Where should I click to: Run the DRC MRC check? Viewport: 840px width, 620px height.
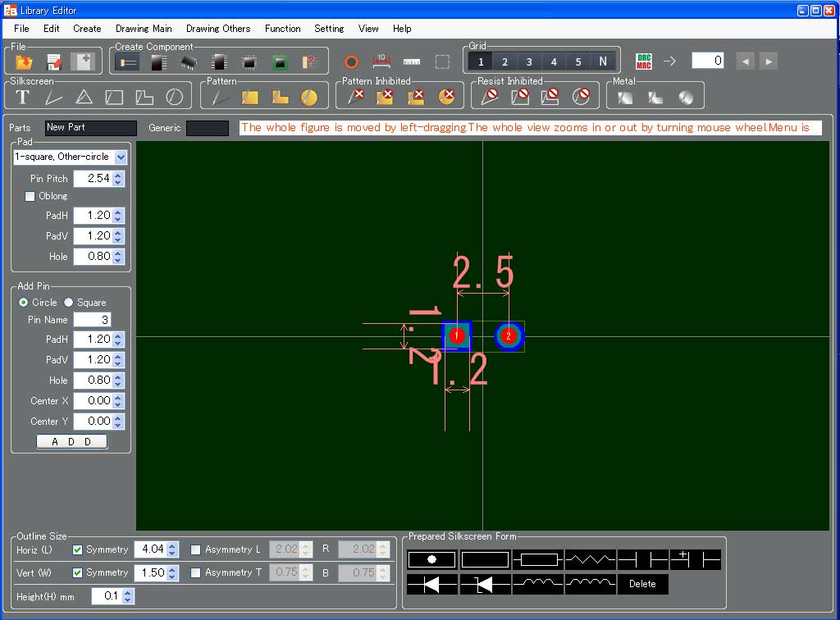pyautogui.click(x=644, y=61)
